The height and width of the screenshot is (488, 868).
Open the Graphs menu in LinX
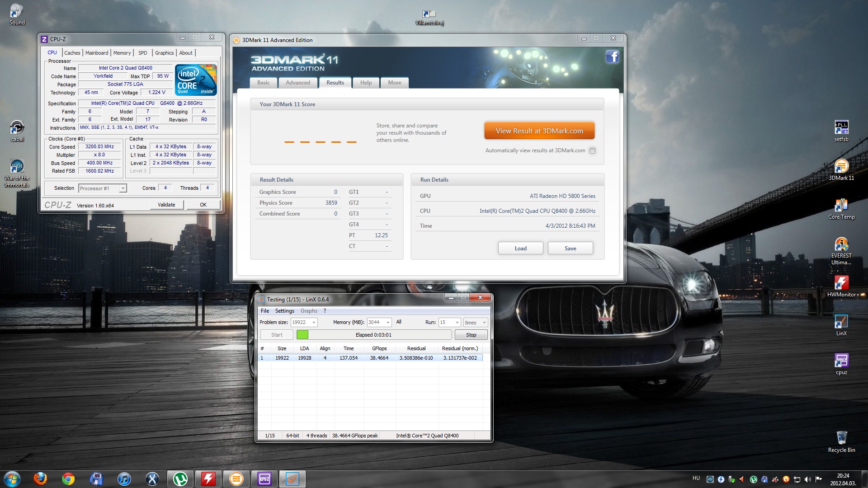[x=309, y=311]
